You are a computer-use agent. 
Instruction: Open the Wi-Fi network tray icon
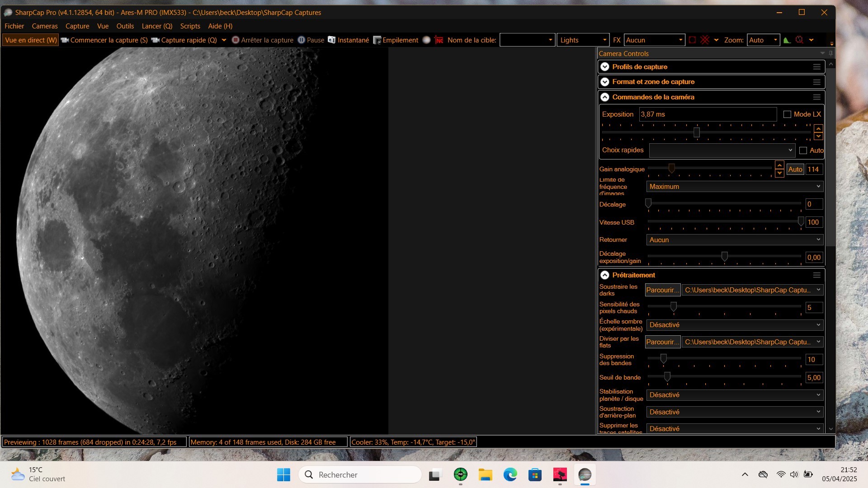click(781, 474)
